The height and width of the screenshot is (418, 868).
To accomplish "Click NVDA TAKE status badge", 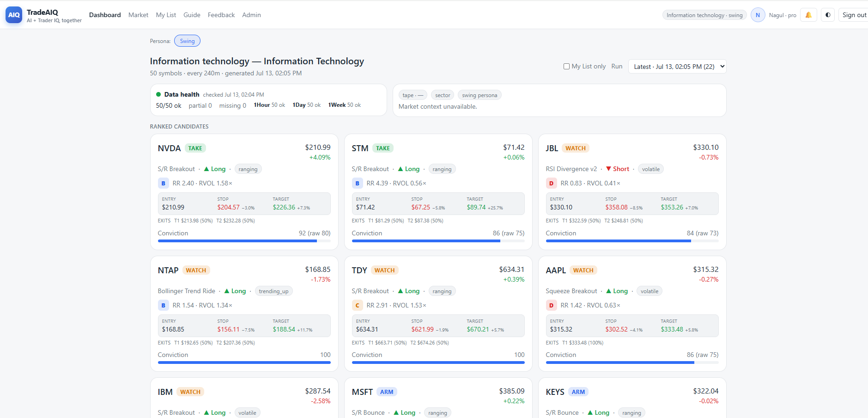I will point(195,148).
